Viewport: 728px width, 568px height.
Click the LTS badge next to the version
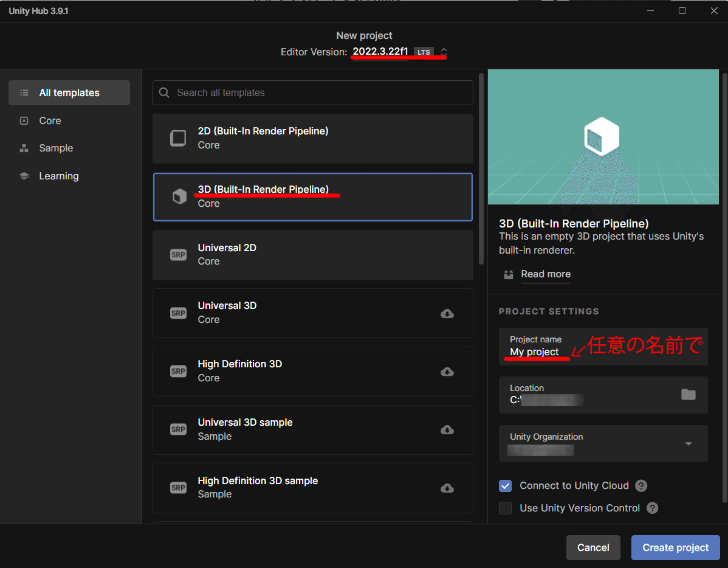(424, 52)
